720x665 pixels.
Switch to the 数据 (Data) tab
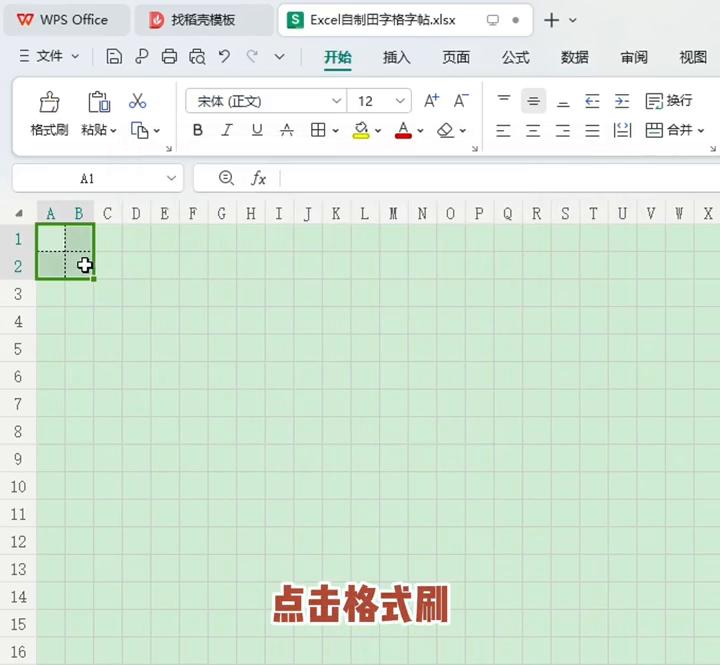point(574,57)
